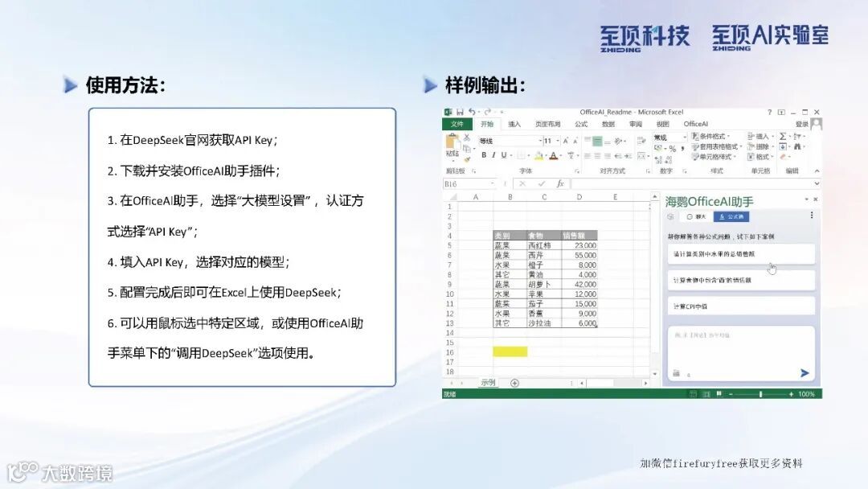Select the 聊天 chat mode in the OfficeAI panel
Screen dimensions: 868x489
click(x=696, y=216)
